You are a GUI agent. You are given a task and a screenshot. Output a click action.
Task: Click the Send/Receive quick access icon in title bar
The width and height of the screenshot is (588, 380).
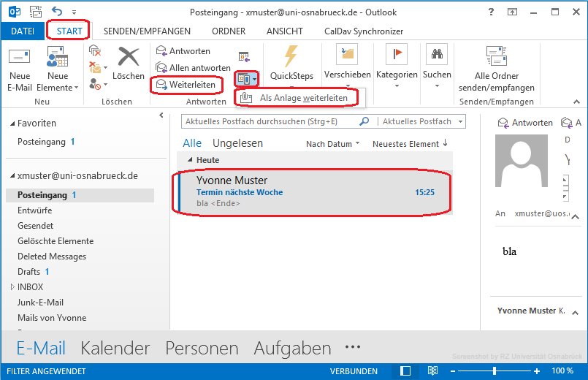coord(36,12)
